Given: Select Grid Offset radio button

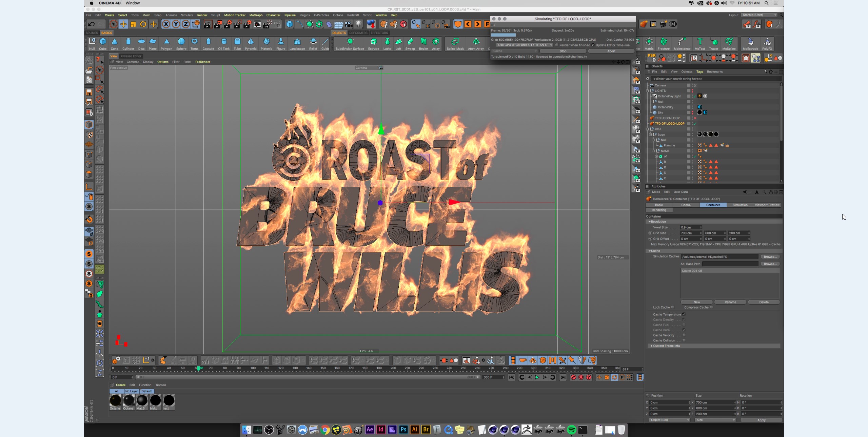Looking at the screenshot, I should click(650, 239).
